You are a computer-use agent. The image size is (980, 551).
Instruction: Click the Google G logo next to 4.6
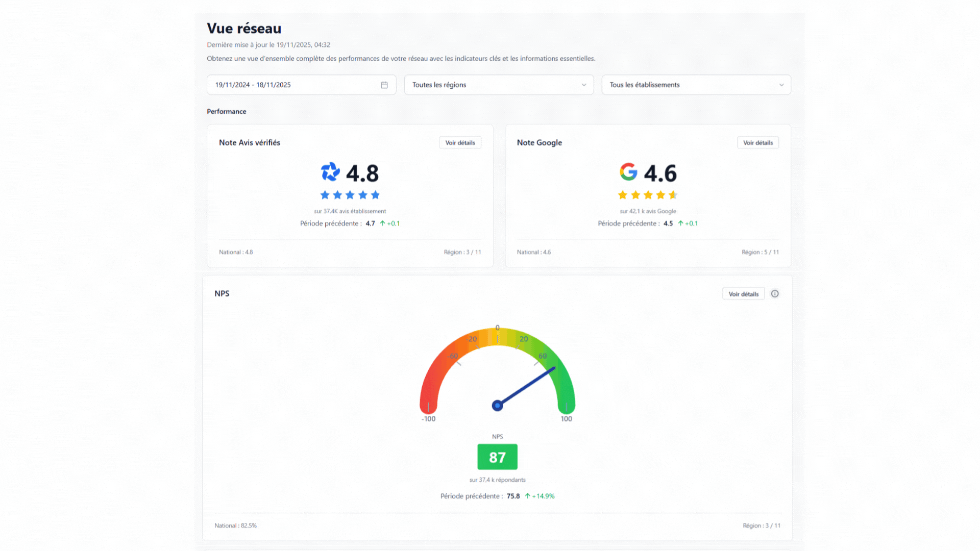click(628, 172)
